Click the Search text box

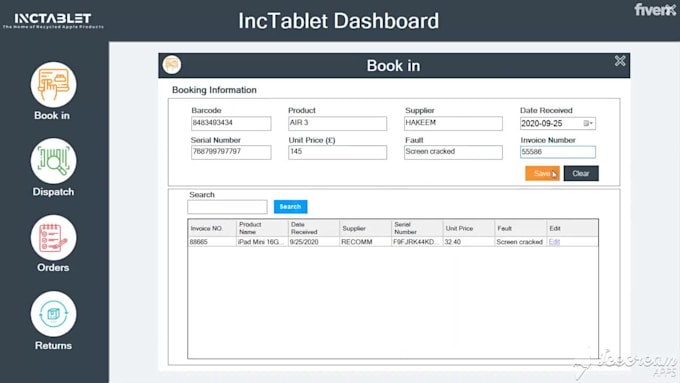(227, 207)
